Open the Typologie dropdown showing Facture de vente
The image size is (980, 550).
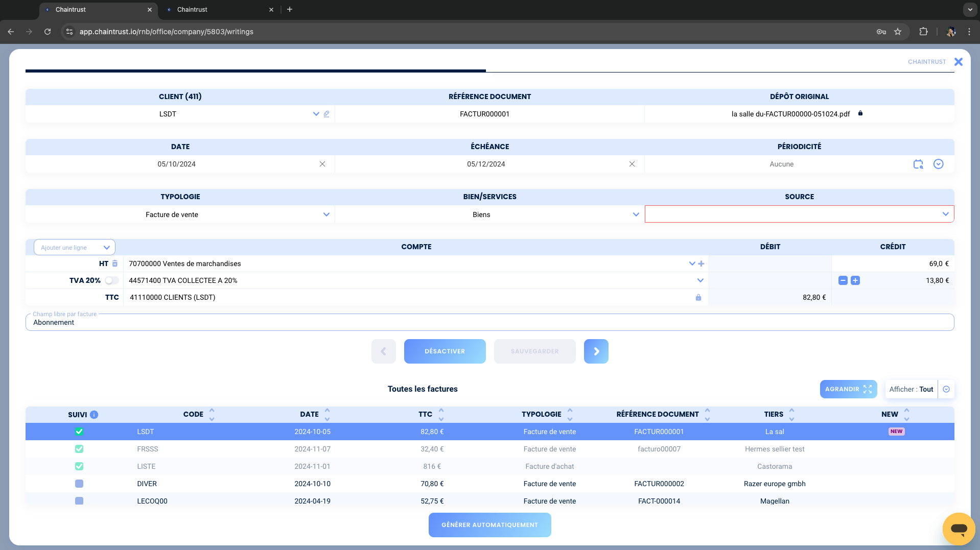pyautogui.click(x=180, y=214)
